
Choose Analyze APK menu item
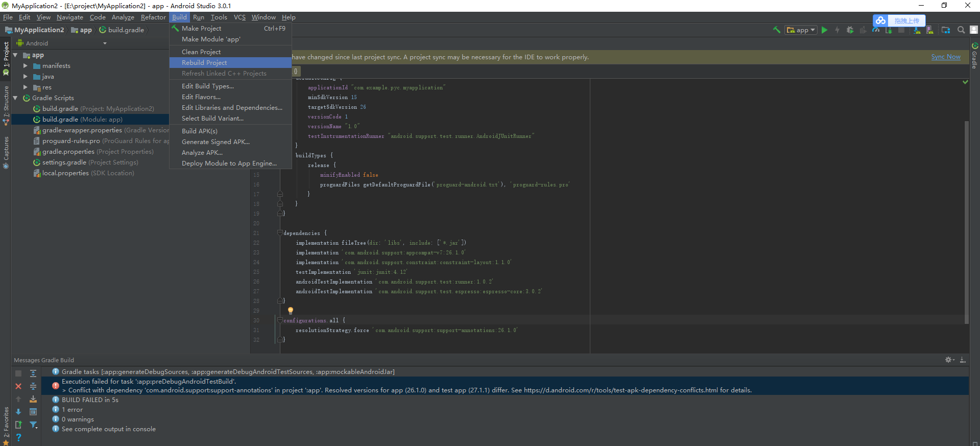click(230, 153)
